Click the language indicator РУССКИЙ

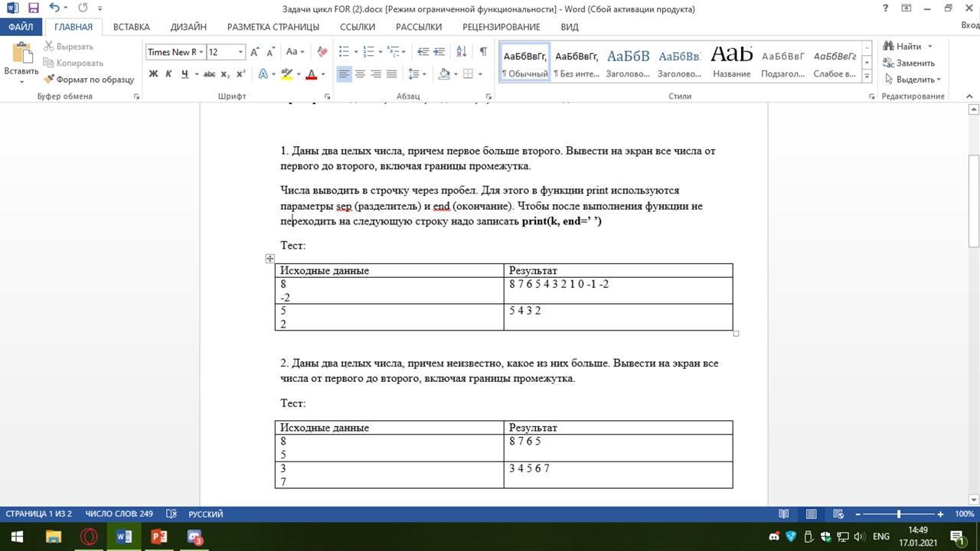[x=205, y=514]
